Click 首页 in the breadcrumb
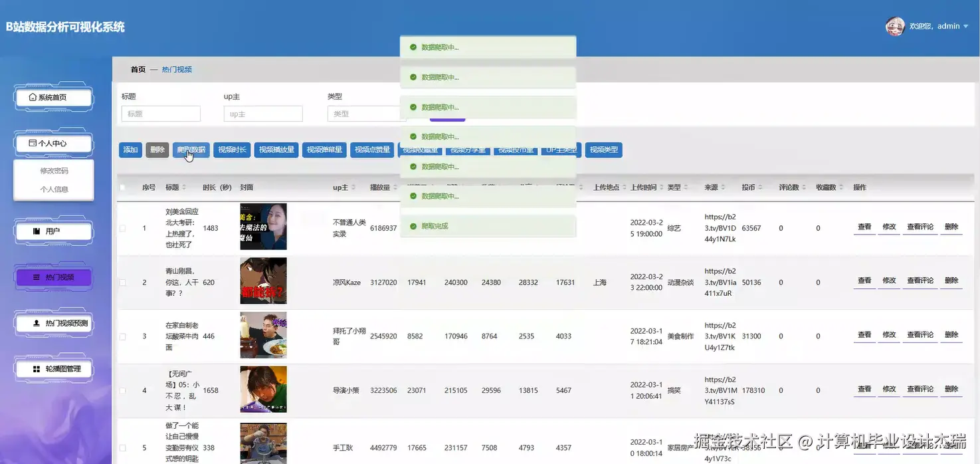Image resolution: width=980 pixels, height=464 pixels. [x=138, y=69]
